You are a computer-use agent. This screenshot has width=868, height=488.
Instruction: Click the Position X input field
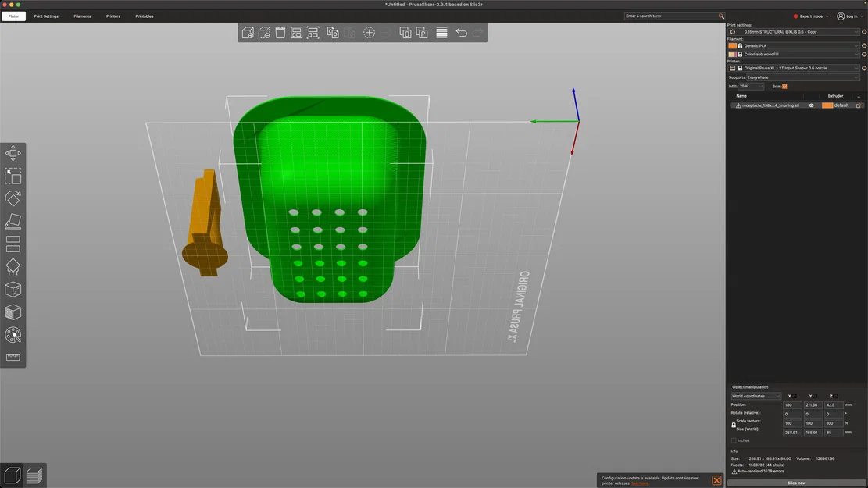(792, 405)
